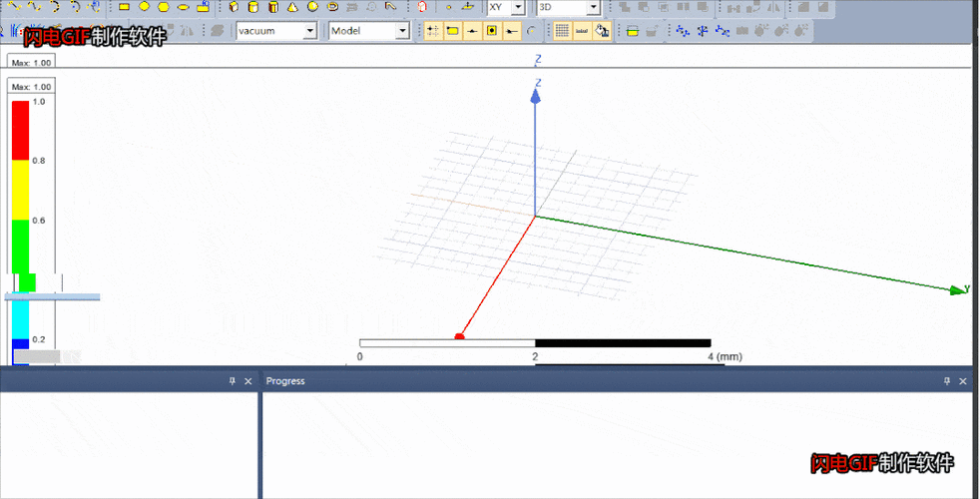Click the Draw Point tool
Screen dimensions: 980x499
pos(448,7)
